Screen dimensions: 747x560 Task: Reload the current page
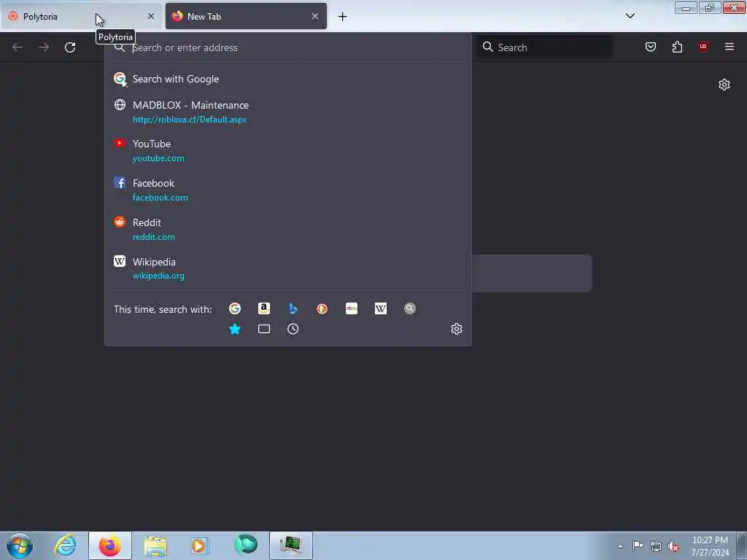[70, 47]
